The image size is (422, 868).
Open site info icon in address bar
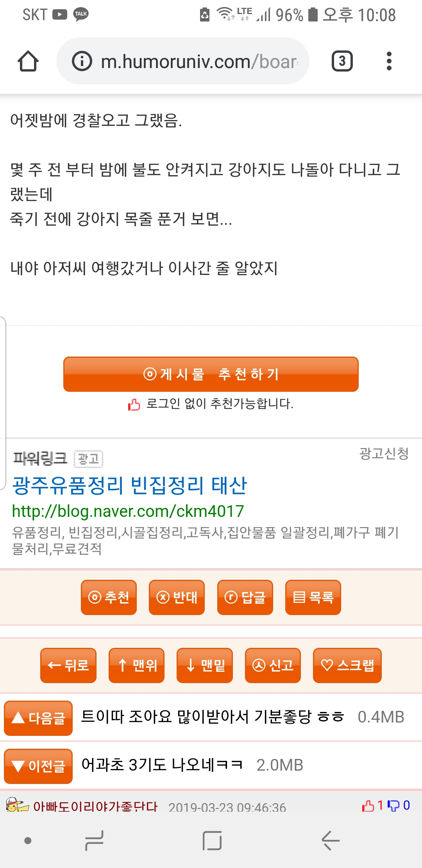pos(82,61)
